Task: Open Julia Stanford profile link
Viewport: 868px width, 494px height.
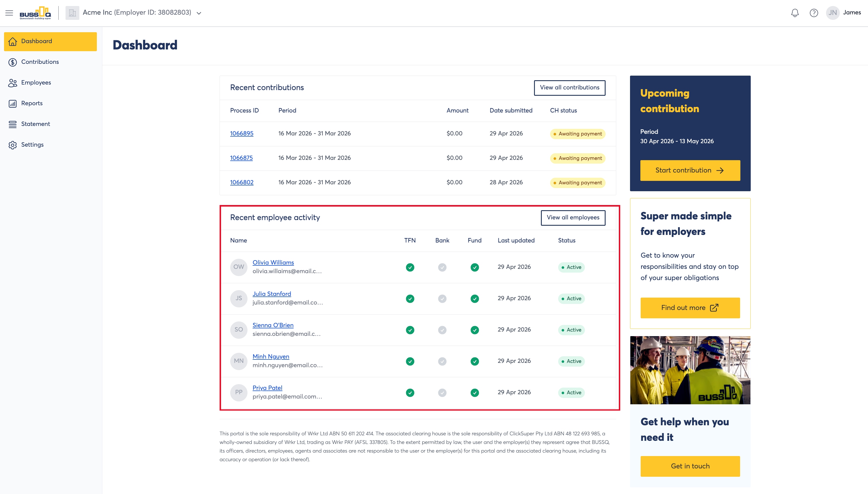Action: pos(272,294)
